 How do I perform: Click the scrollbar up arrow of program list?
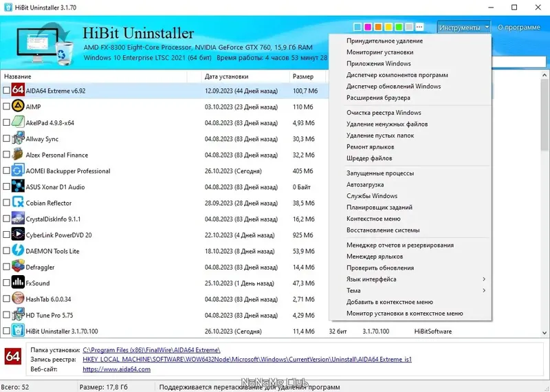[544, 75]
